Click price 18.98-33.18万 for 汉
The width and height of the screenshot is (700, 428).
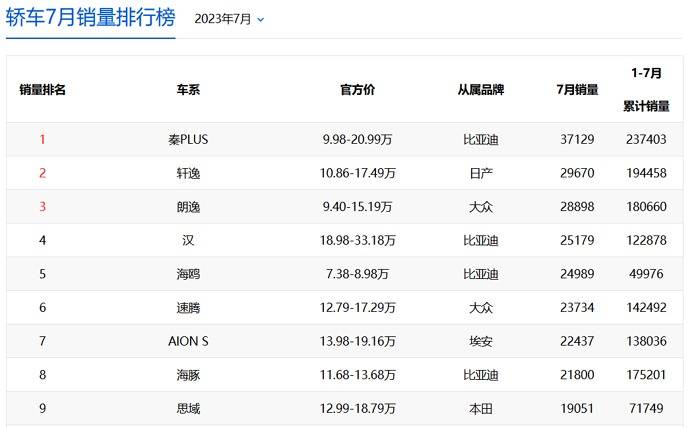click(357, 241)
